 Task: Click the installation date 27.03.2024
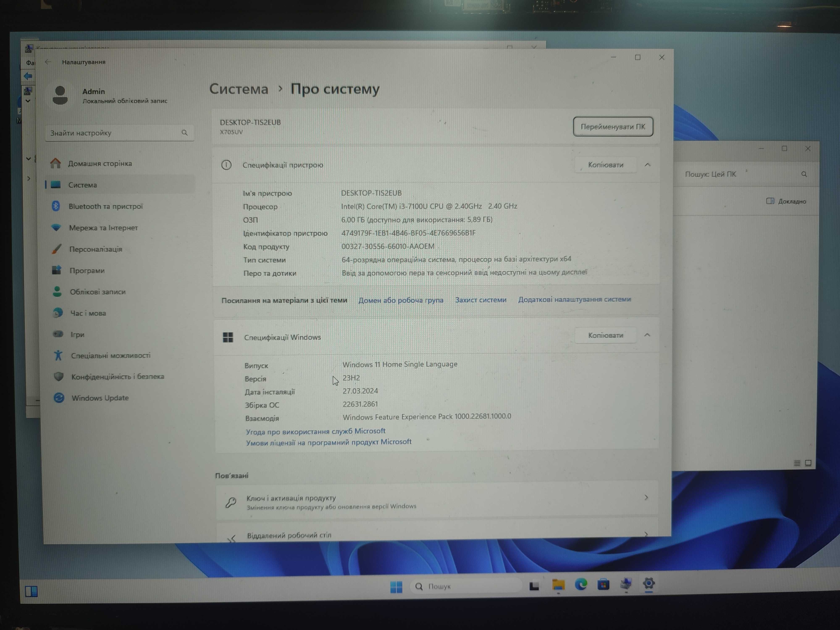[x=360, y=391]
